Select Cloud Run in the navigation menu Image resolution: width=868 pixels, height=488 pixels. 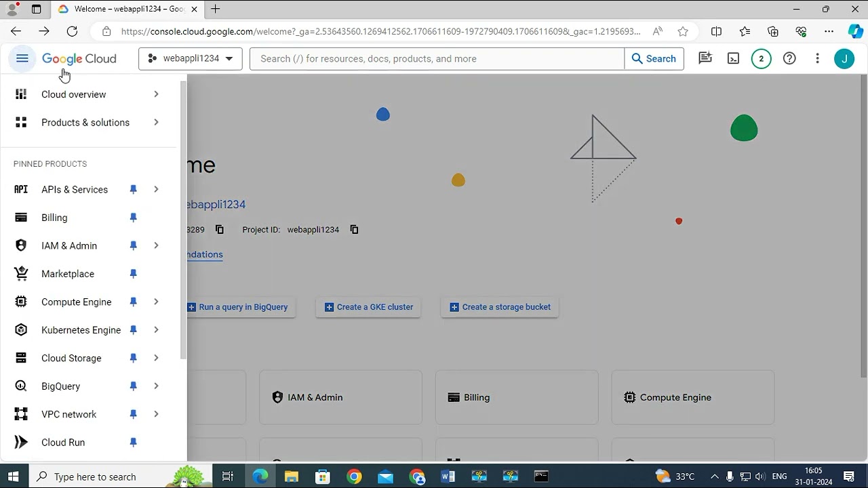90,443
